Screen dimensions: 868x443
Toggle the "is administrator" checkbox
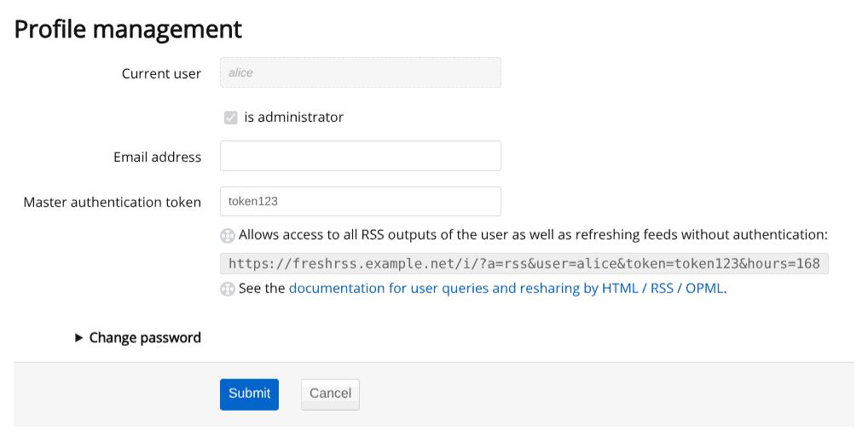tap(231, 118)
